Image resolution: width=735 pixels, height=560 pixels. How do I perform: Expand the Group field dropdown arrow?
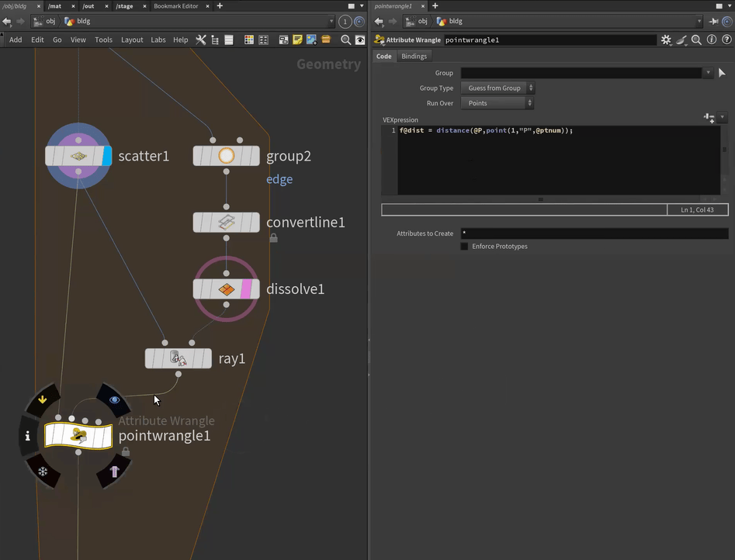coord(707,73)
